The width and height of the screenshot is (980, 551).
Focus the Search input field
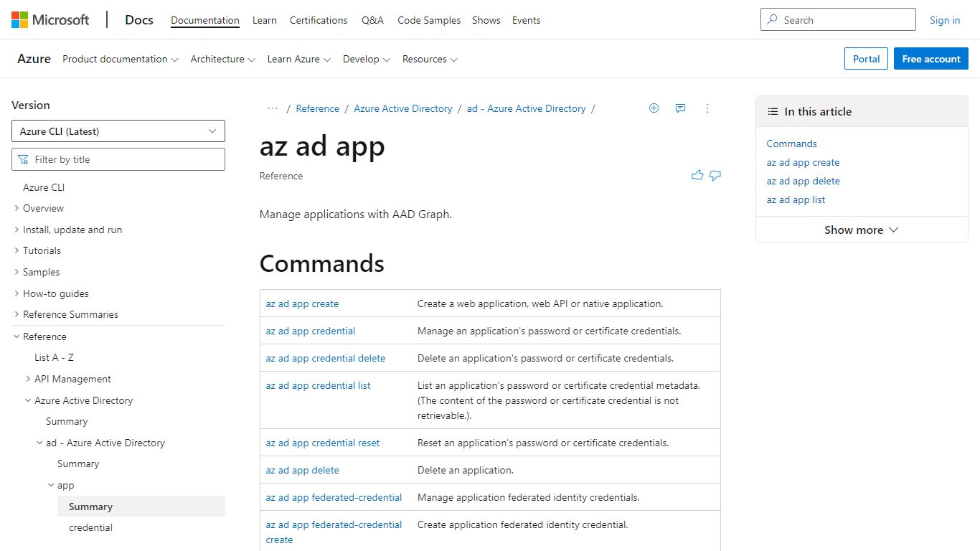click(838, 20)
